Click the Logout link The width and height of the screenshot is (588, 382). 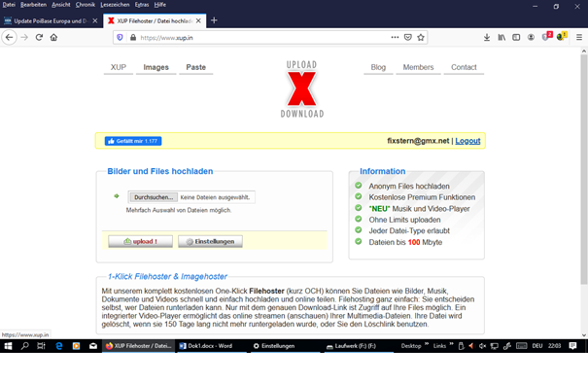467,141
